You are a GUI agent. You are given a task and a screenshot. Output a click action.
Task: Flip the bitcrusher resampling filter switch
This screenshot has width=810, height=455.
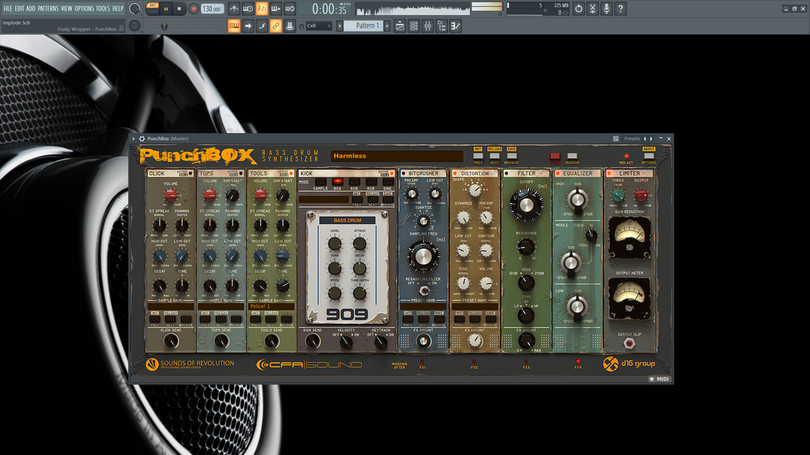click(x=424, y=290)
